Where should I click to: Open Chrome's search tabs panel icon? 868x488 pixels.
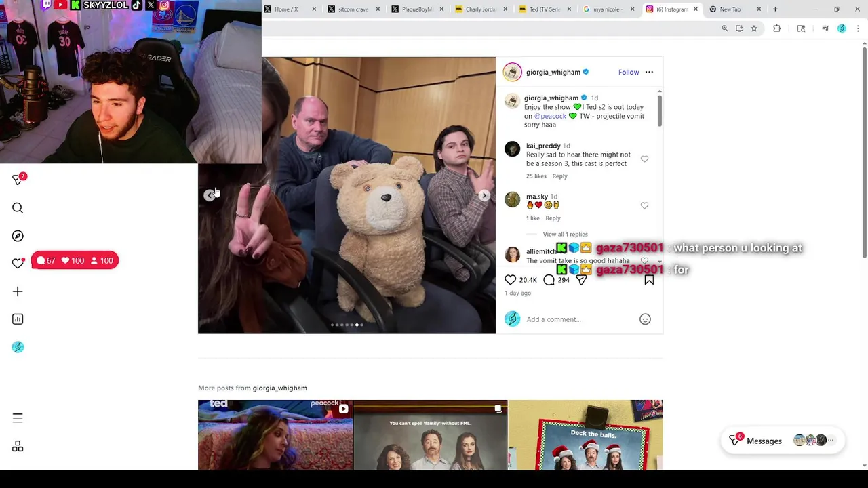[801, 28]
